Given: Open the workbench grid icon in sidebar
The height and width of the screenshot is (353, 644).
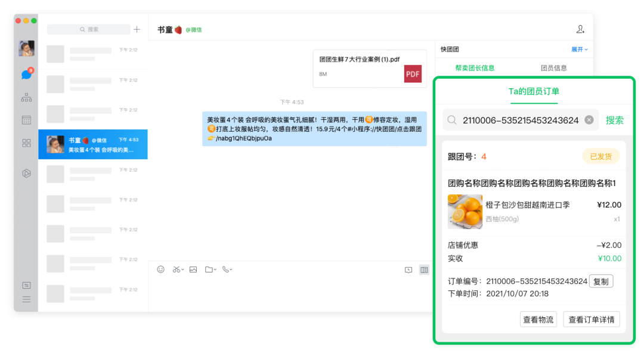Looking at the screenshot, I should [26, 143].
